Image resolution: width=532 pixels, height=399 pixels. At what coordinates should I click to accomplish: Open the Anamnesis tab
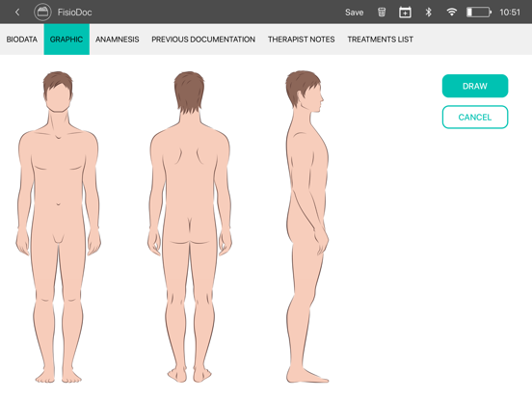pos(117,40)
